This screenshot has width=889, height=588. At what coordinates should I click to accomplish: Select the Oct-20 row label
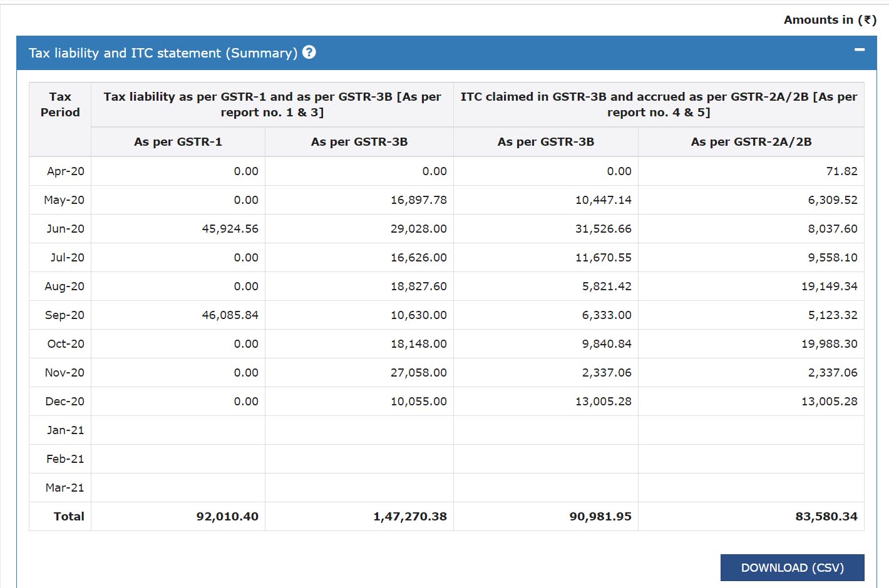click(64, 343)
